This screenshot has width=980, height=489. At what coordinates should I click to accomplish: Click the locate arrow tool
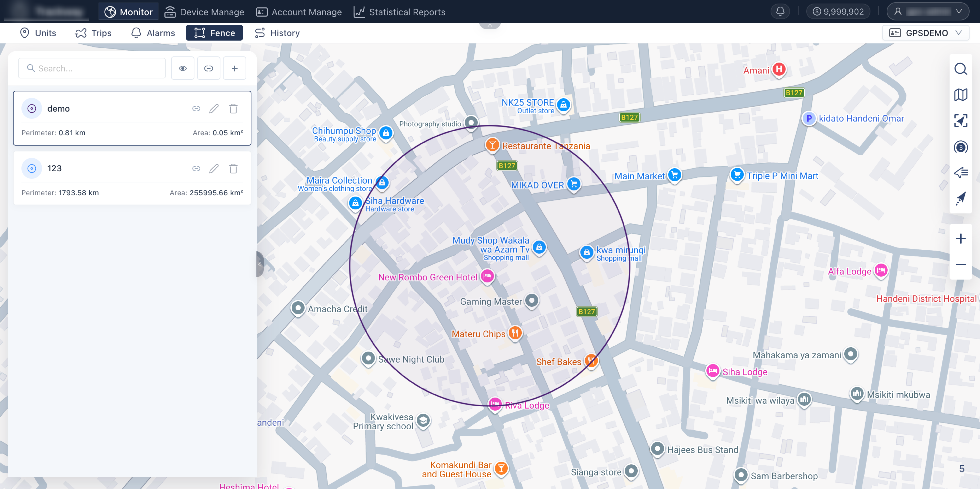(x=960, y=199)
